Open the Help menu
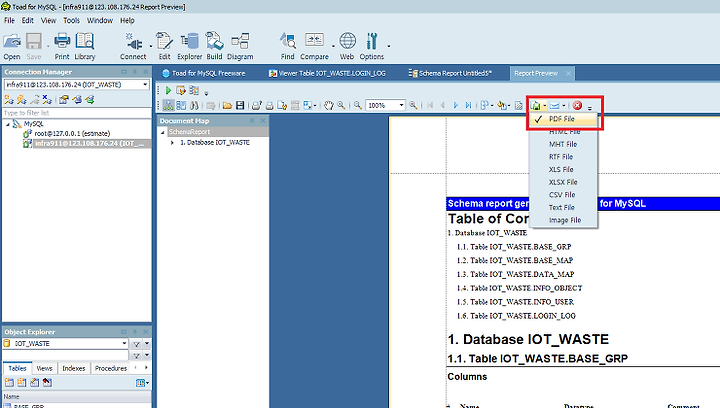Image resolution: width=720 pixels, height=408 pixels. point(127,21)
